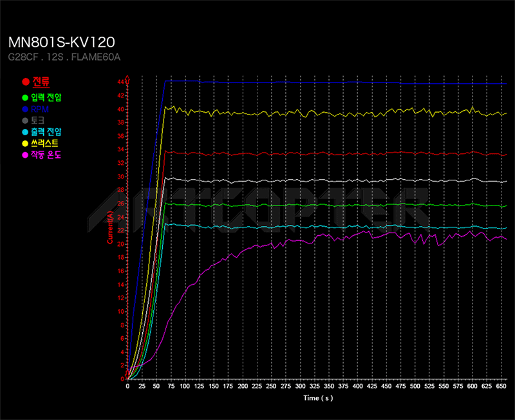This screenshot has width=515, height=420.
Task: Click the Current(A) vertical axis label
Action: [110, 227]
